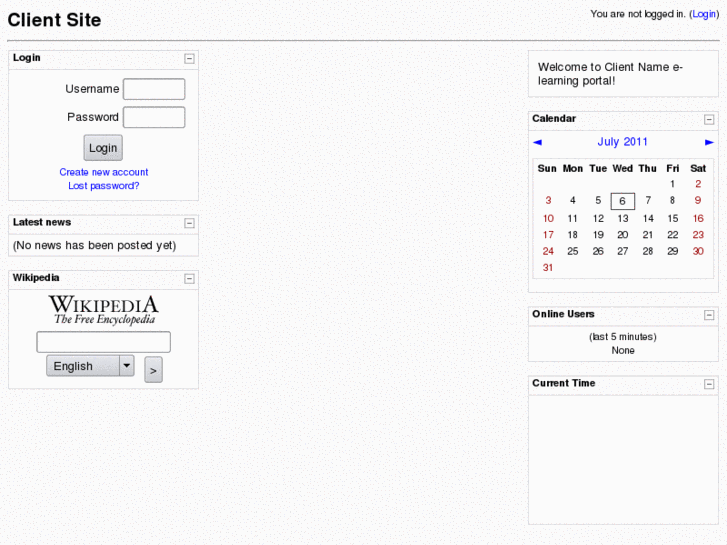Click the 'last 5 minutes' text

(623, 337)
